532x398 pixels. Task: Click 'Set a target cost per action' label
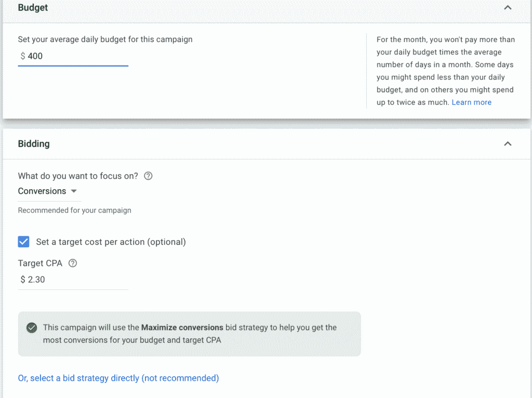(x=111, y=242)
